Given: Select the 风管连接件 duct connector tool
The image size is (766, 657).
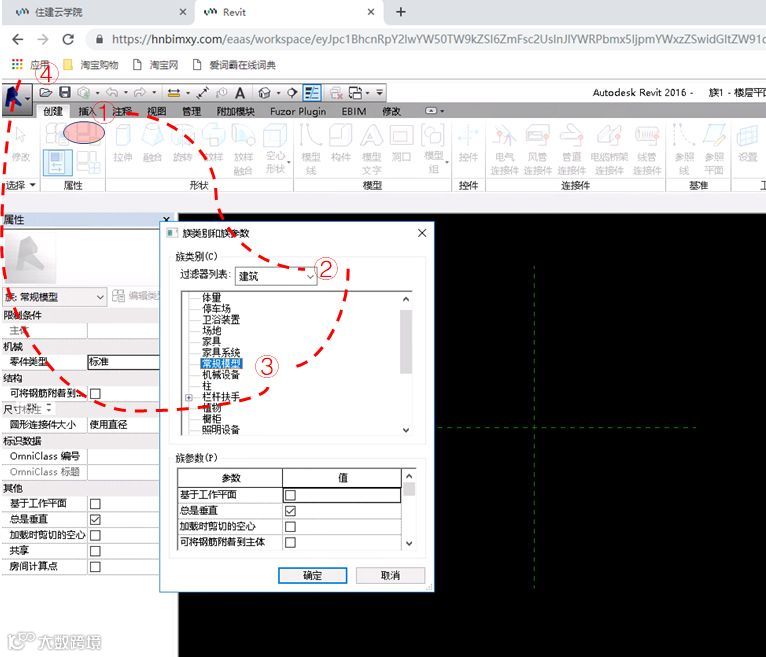Looking at the screenshot, I should [537, 149].
